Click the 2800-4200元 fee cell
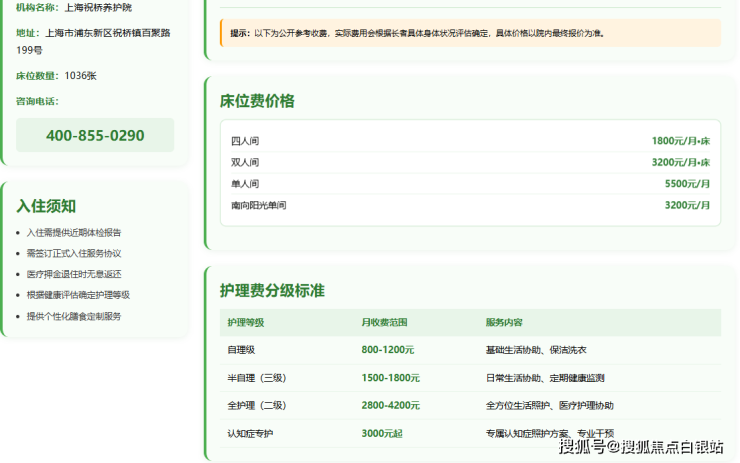 click(390, 405)
